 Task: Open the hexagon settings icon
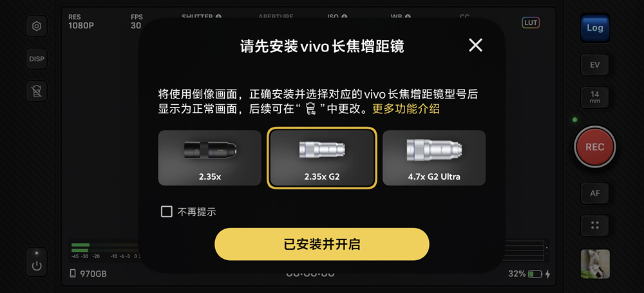coord(37,26)
